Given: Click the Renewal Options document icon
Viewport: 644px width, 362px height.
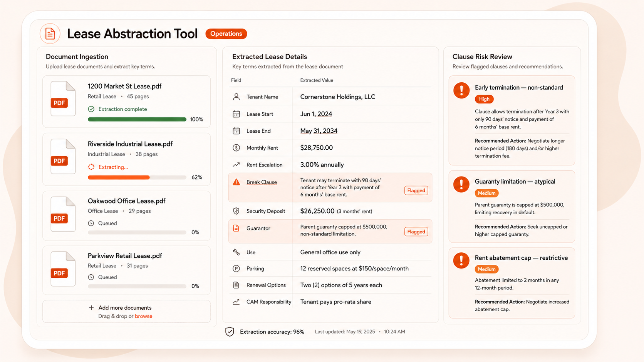Looking at the screenshot, I should point(236,285).
